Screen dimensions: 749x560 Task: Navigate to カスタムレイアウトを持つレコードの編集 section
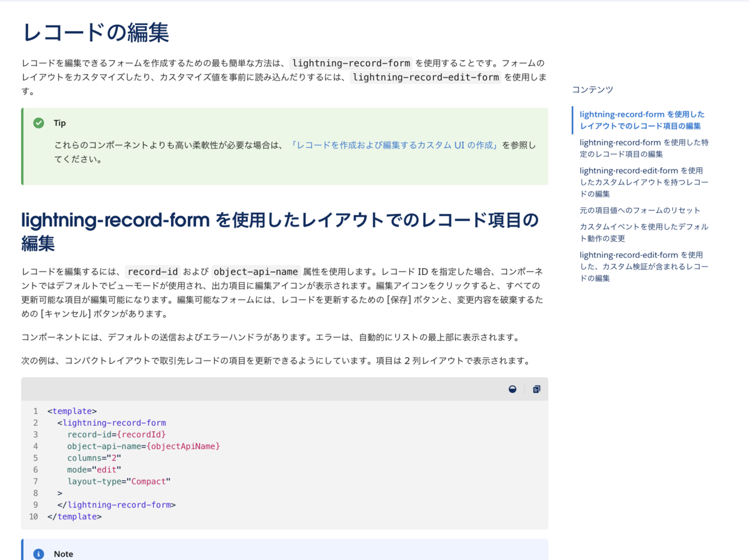643,182
